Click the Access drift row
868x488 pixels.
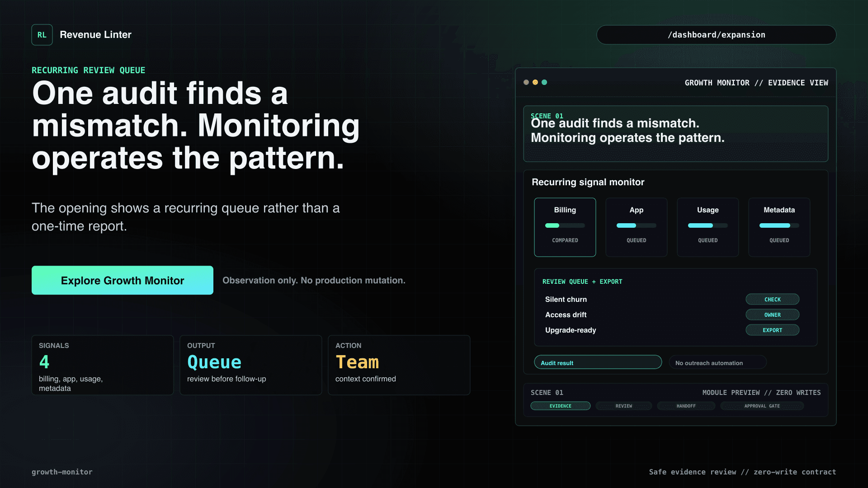tap(672, 315)
